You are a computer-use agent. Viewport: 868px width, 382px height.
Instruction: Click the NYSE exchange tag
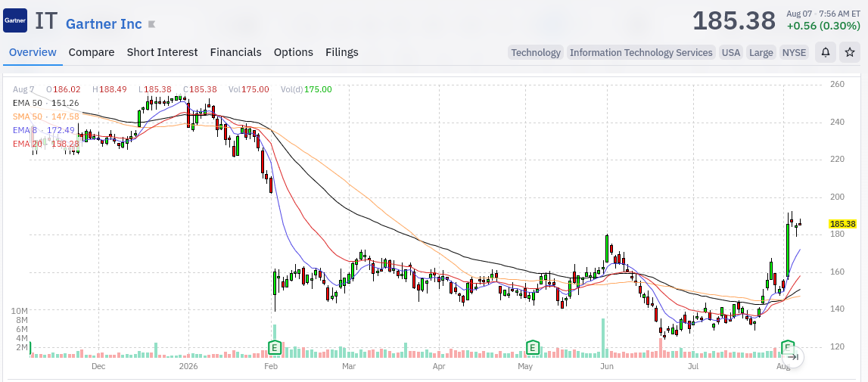pos(794,53)
